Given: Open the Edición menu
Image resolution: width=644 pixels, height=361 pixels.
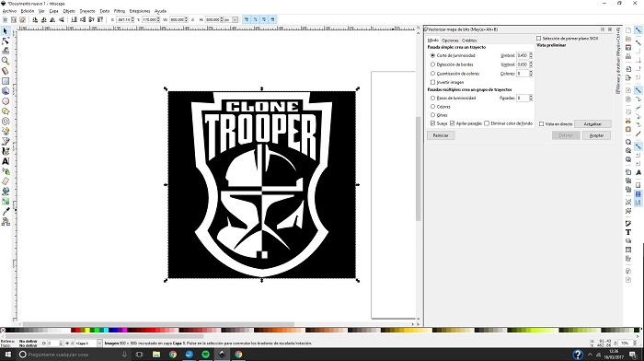Looking at the screenshot, I should (28, 11).
